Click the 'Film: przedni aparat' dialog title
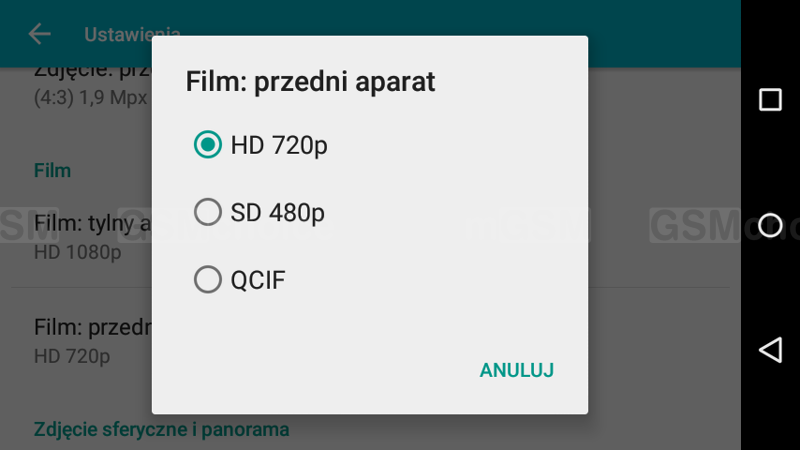The image size is (800, 450). click(x=310, y=82)
